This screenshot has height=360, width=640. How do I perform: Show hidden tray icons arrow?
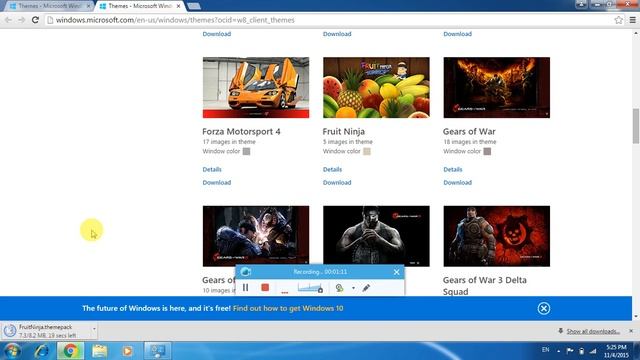pyautogui.click(x=558, y=351)
